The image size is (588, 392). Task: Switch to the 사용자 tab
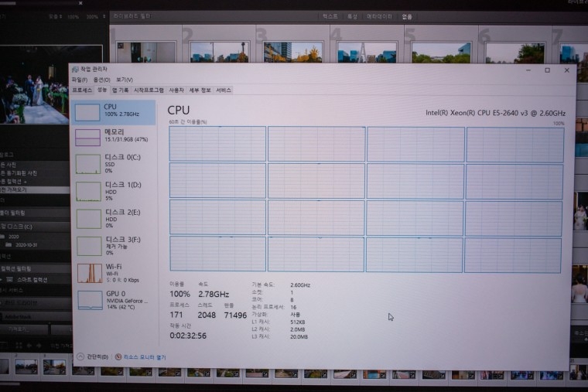[176, 90]
